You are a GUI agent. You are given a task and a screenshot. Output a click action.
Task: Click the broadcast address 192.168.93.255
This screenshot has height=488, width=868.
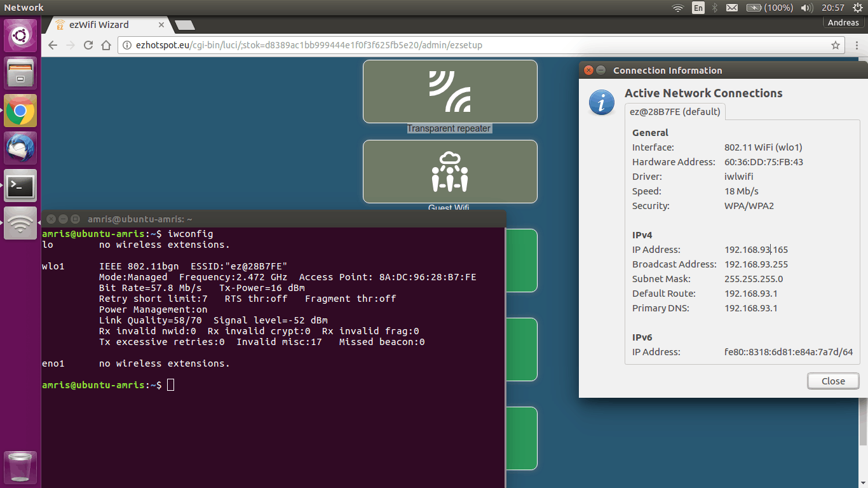[x=756, y=264]
